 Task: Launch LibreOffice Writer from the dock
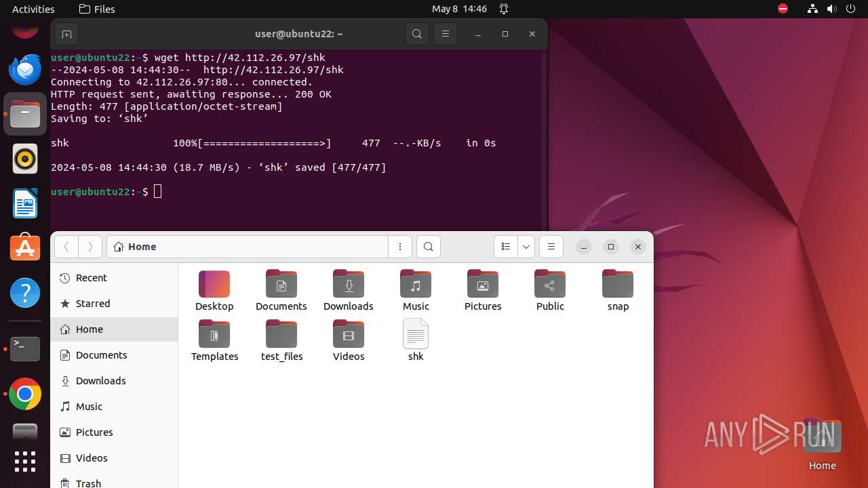tap(25, 204)
